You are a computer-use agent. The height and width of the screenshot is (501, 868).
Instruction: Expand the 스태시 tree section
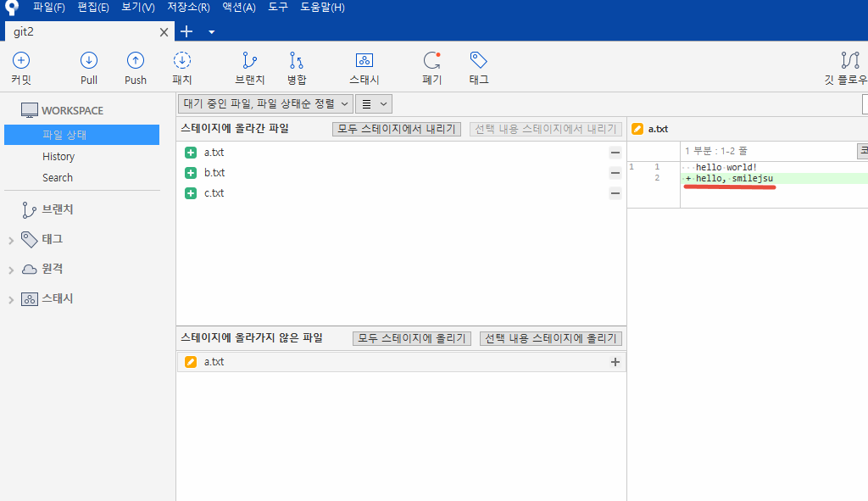pos(11,300)
